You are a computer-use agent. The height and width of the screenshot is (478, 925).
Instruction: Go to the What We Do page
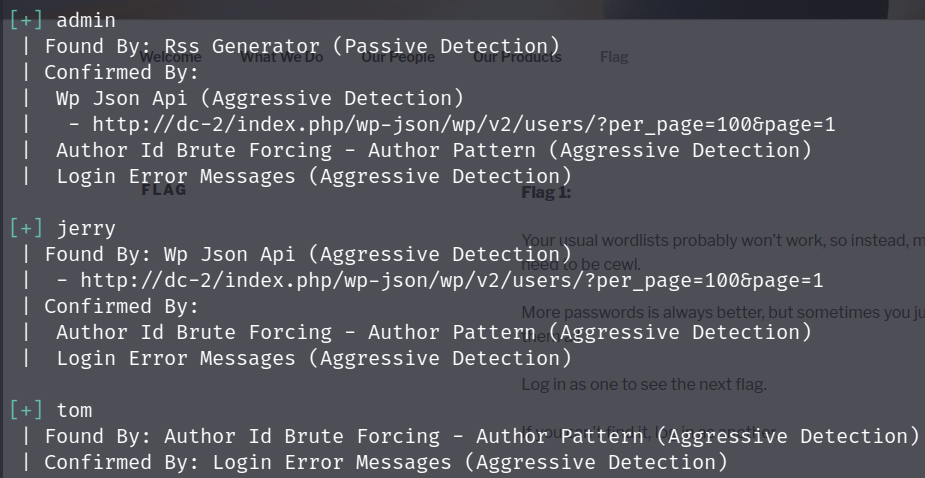(x=281, y=57)
